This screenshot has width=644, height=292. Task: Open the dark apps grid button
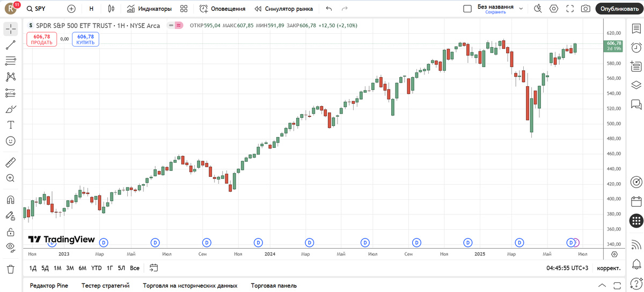click(x=636, y=221)
